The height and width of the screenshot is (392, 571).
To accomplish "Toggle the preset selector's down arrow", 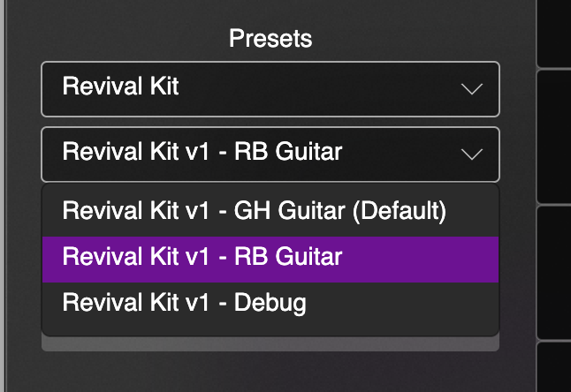I will click(x=472, y=154).
